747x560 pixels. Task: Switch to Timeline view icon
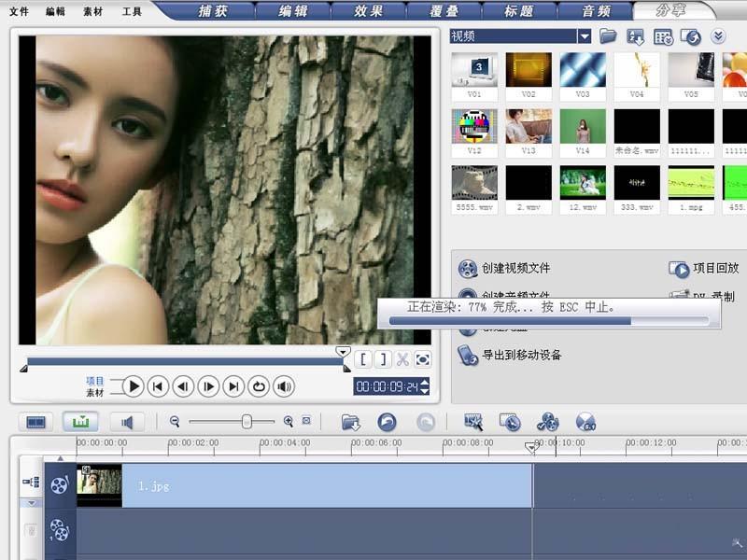click(80, 422)
